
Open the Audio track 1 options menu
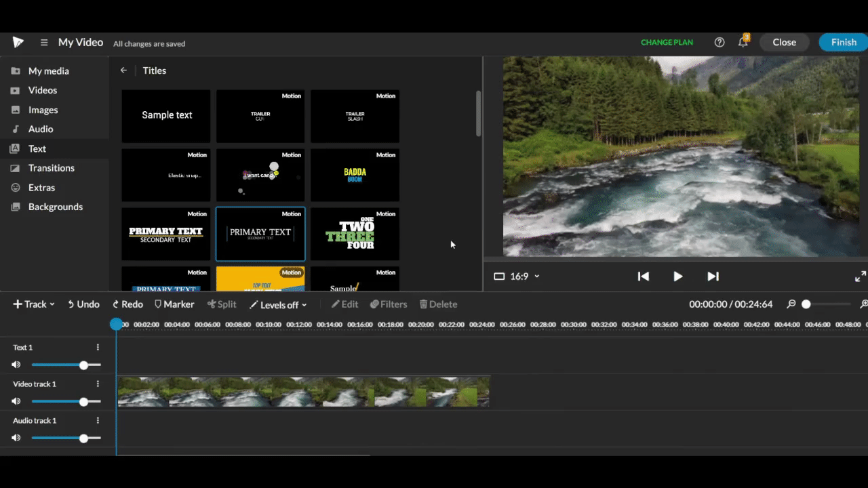(x=98, y=420)
